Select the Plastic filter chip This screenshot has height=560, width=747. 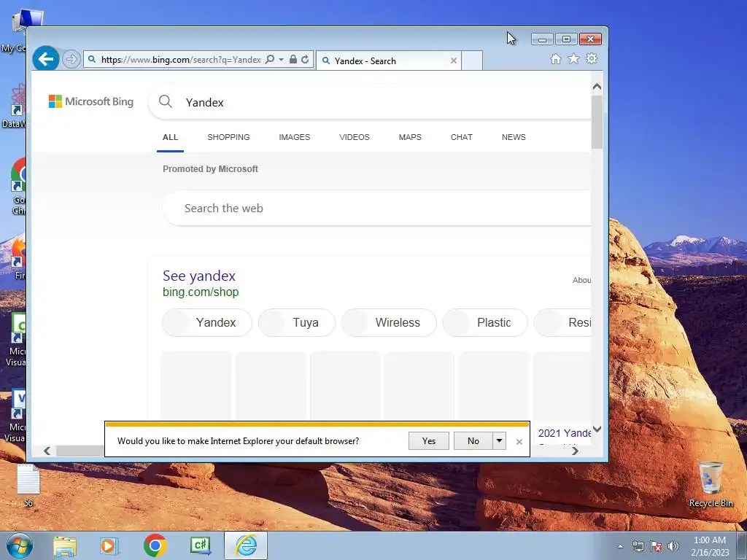point(485,322)
